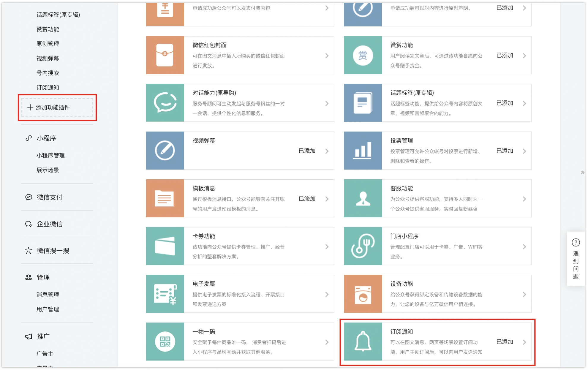Click the 订阅通知 bell icon
588x370 pixels.
point(363,341)
